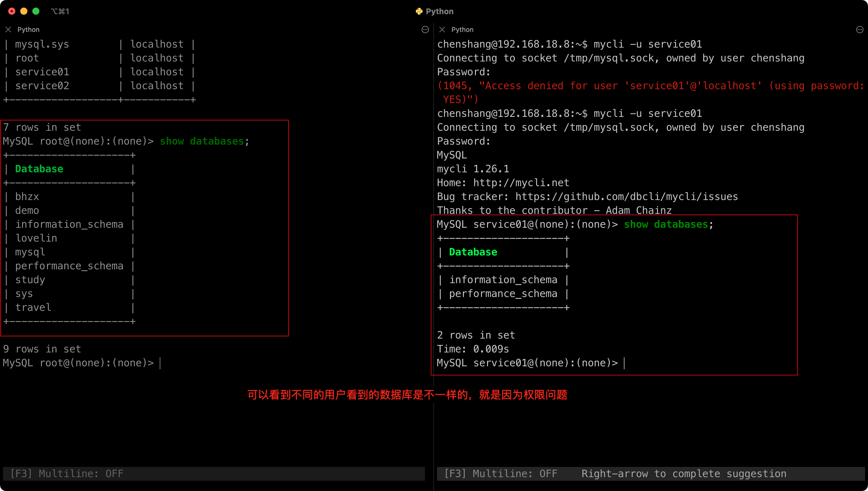Select the right Python tab title
The height and width of the screenshot is (491, 868).
[462, 30]
